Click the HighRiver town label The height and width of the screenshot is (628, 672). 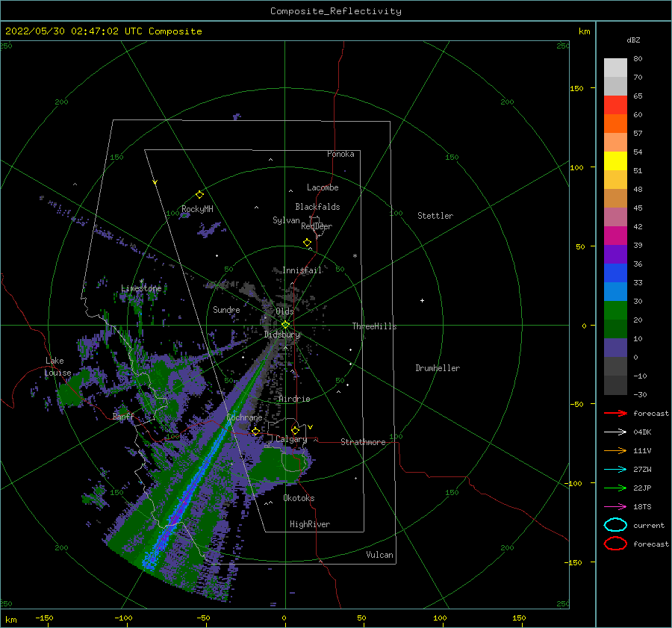click(310, 524)
